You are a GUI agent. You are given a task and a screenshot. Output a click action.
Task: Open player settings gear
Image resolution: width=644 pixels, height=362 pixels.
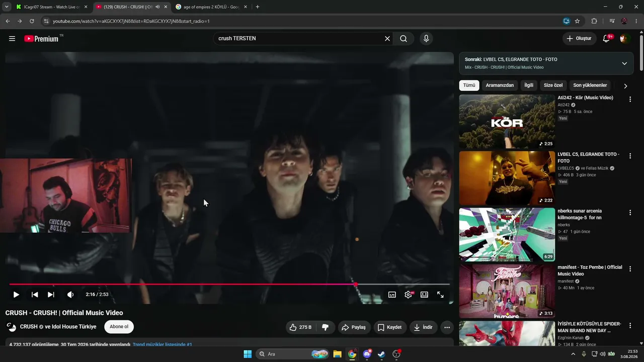(409, 295)
